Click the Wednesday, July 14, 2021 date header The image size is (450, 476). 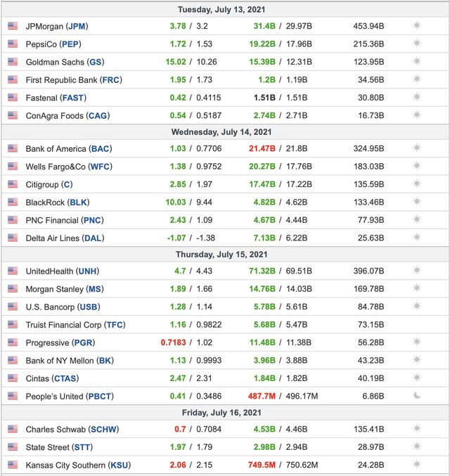click(226, 131)
